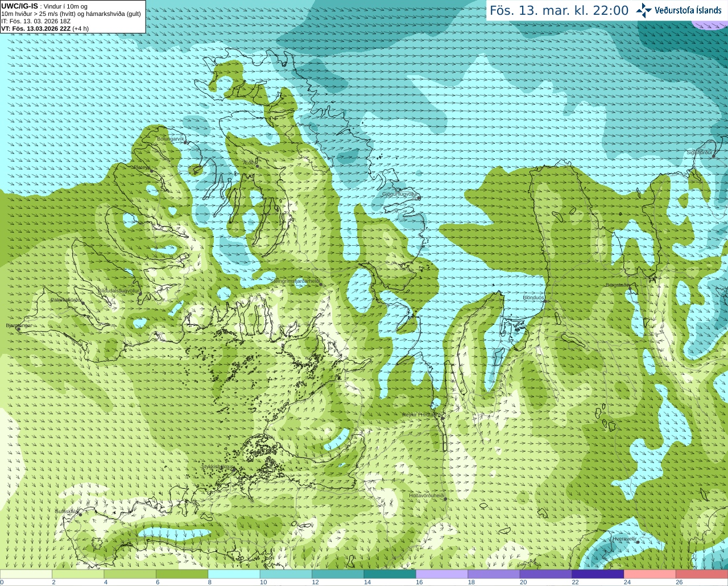Screen dimensions: 728x586
Task: Select the 20–22 dark purple legend swatch
Action: [x=546, y=574]
